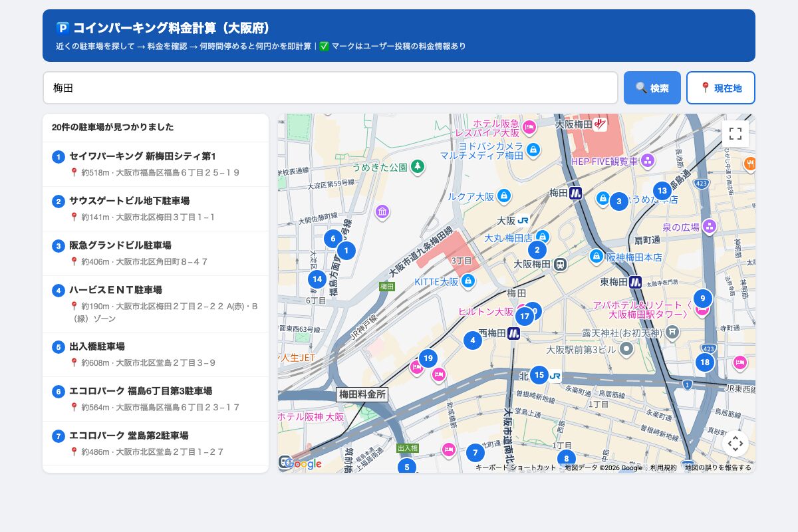Toggle fullscreen map view
This screenshot has width=798, height=532.
pos(735,134)
